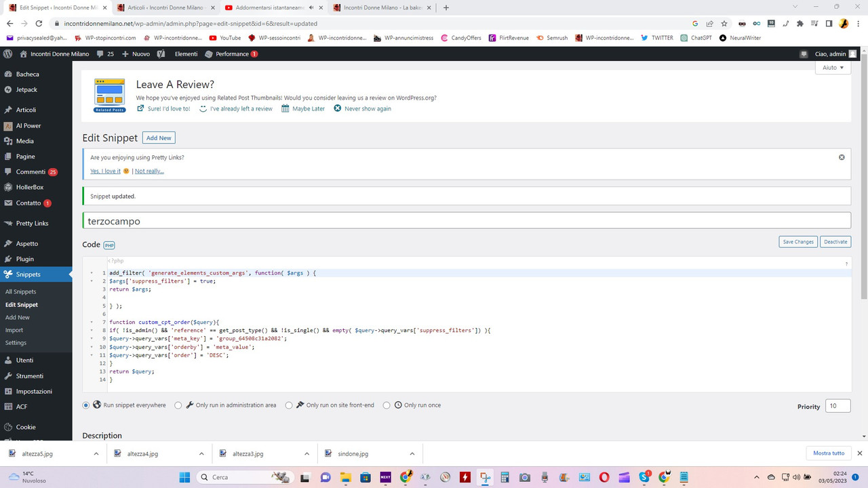The height and width of the screenshot is (488, 868).
Task: Open options arrow for altezza3.jpg download
Action: pyautogui.click(x=307, y=453)
